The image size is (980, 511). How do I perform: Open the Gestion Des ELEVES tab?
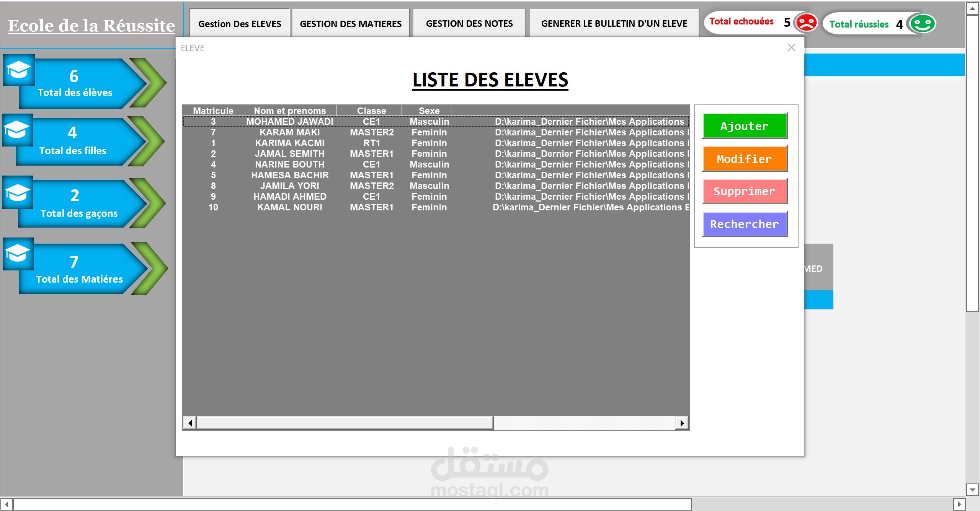(x=240, y=24)
